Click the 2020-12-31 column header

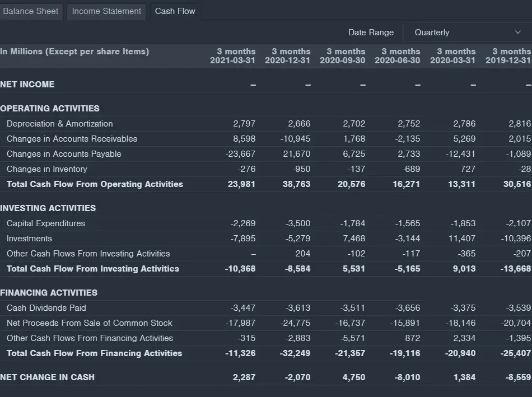tap(287, 56)
